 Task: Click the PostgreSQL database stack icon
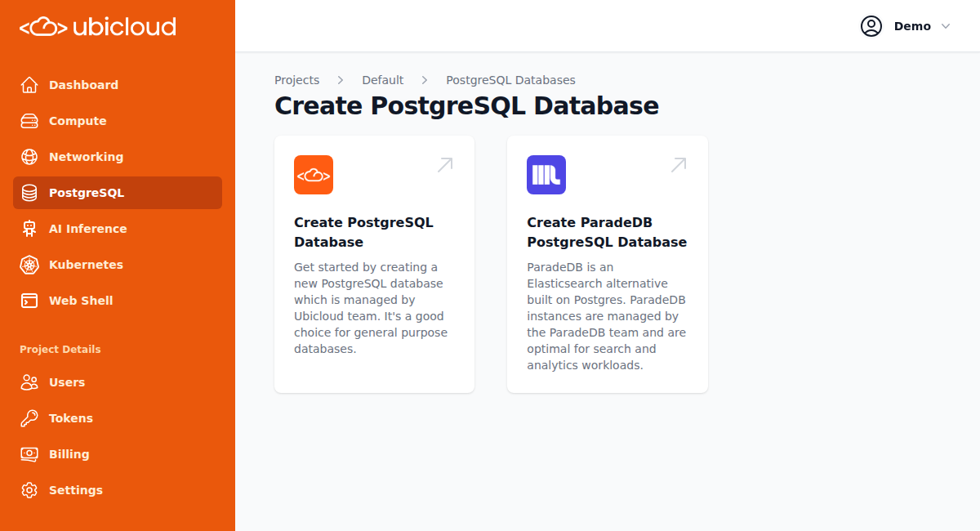pyautogui.click(x=29, y=193)
